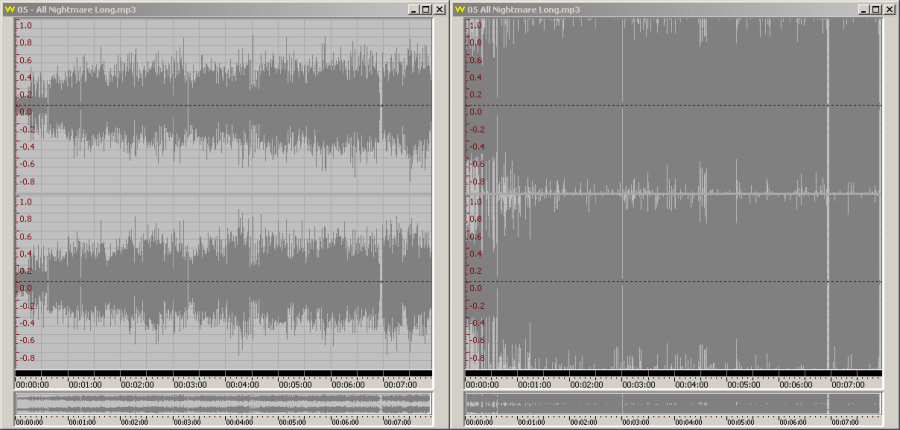Click the overview waveform strip in the right window
900x430 pixels.
[672, 403]
